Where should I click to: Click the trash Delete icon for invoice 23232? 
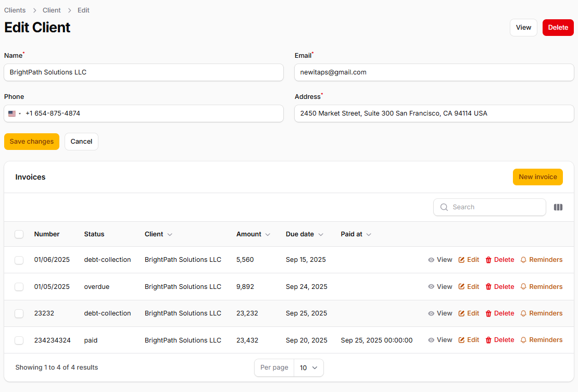click(488, 313)
